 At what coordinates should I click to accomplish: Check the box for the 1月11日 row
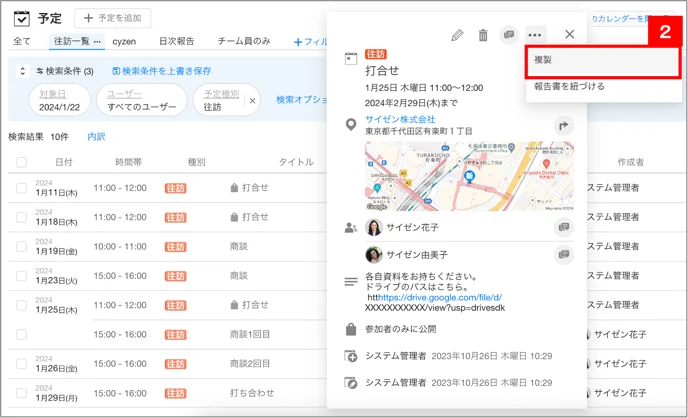[x=21, y=188]
